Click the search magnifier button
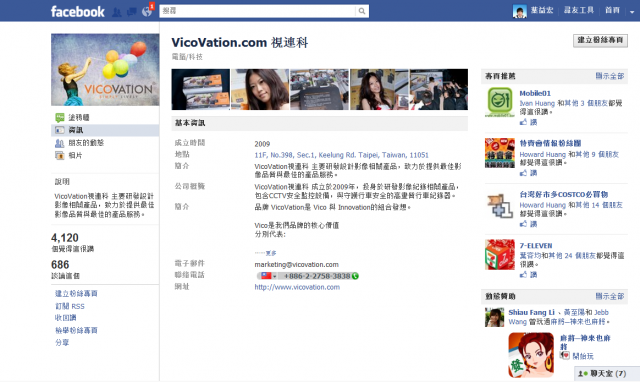The height and width of the screenshot is (382, 640). [x=362, y=11]
